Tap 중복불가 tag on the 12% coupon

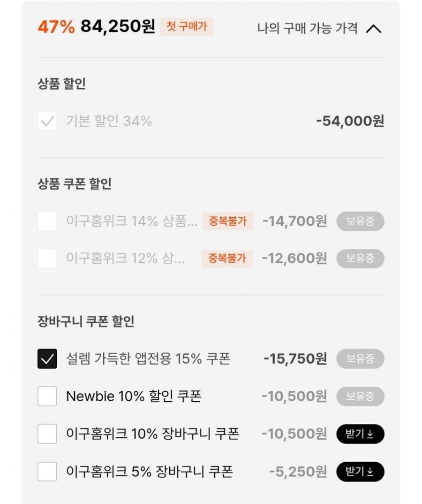[227, 258]
